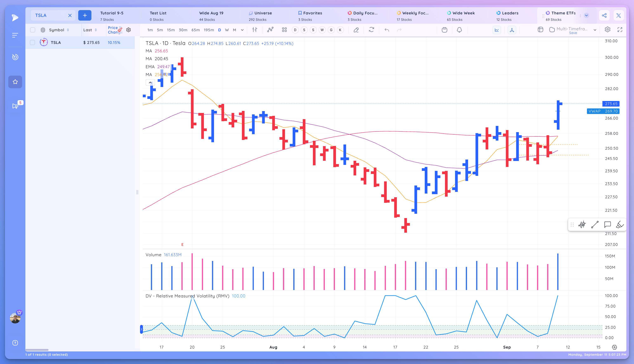Select the eraser tool in toolbar
This screenshot has height=364, width=634.
(x=356, y=30)
